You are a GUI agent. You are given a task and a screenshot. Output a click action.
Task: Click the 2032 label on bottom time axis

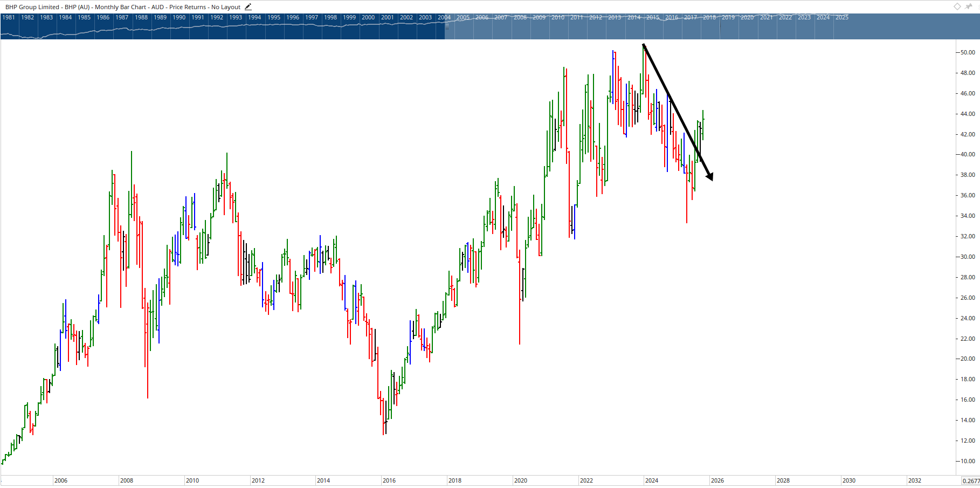(x=915, y=480)
